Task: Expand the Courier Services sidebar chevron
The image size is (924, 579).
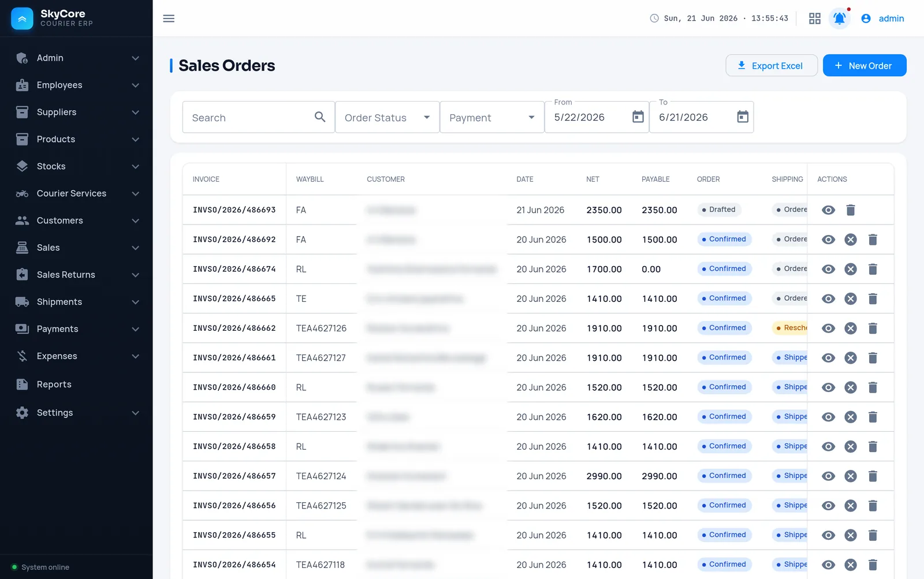Action: coord(135,193)
